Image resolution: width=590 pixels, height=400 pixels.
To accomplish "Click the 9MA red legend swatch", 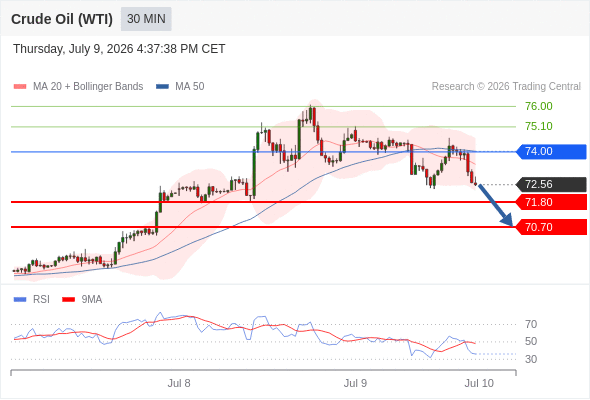I will 68,300.
